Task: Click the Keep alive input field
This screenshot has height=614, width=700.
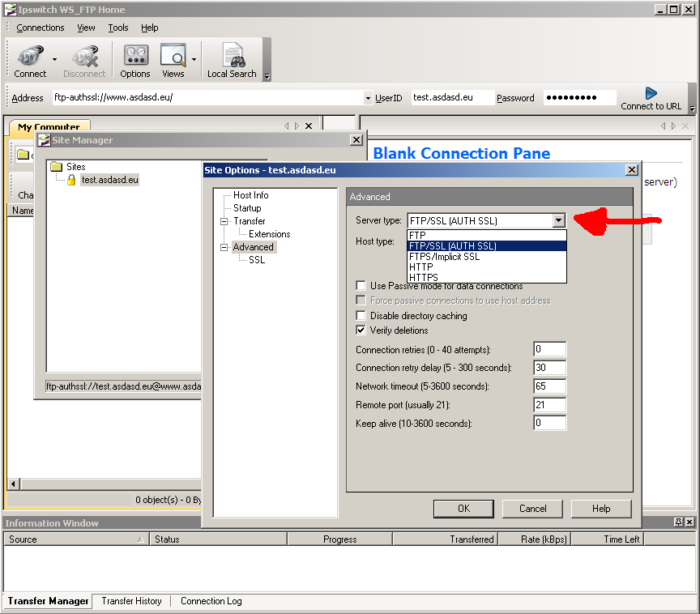Action: click(549, 423)
